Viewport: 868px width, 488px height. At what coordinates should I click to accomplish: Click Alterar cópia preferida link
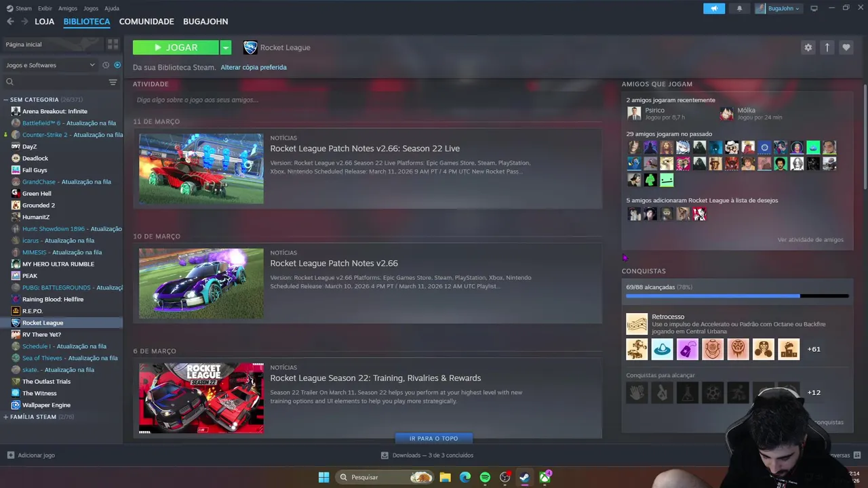254,67
